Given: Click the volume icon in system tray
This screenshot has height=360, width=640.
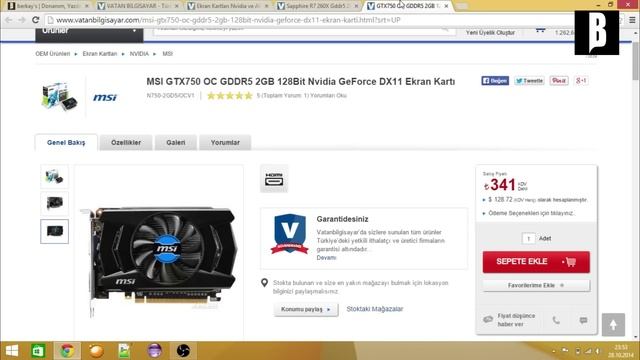Looking at the screenshot, I should coord(597,351).
